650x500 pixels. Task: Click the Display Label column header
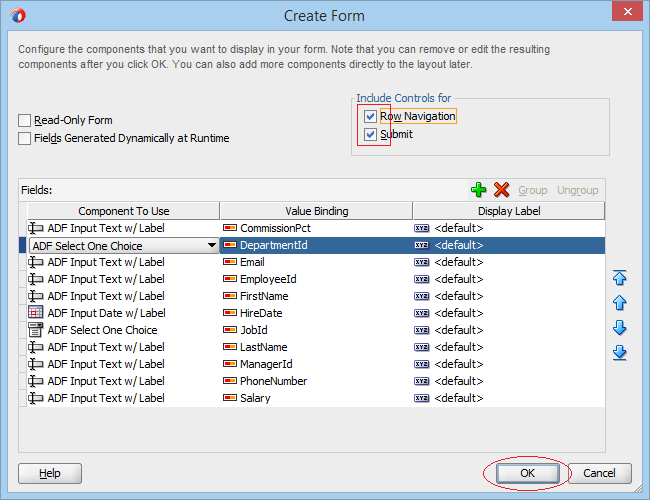[509, 211]
